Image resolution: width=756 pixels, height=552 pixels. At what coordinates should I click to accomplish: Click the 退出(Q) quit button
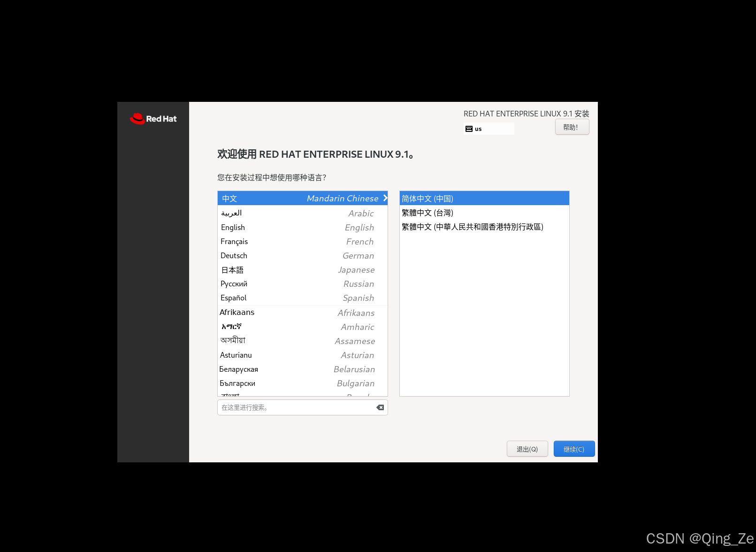click(527, 449)
